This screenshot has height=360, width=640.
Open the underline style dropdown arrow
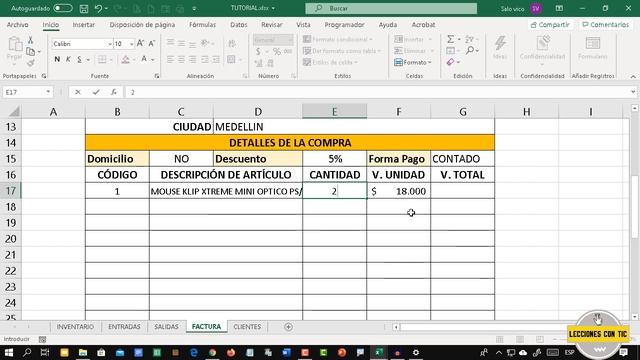click(x=88, y=60)
